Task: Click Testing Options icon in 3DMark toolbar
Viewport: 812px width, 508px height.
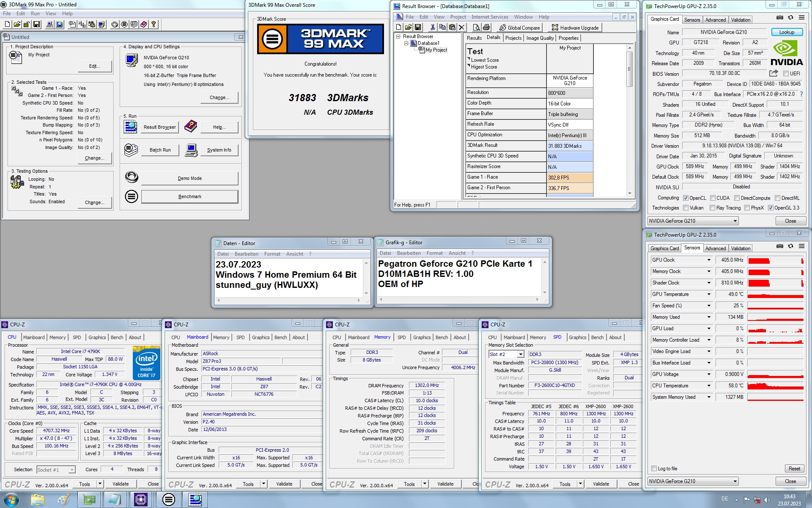Action: [92, 25]
